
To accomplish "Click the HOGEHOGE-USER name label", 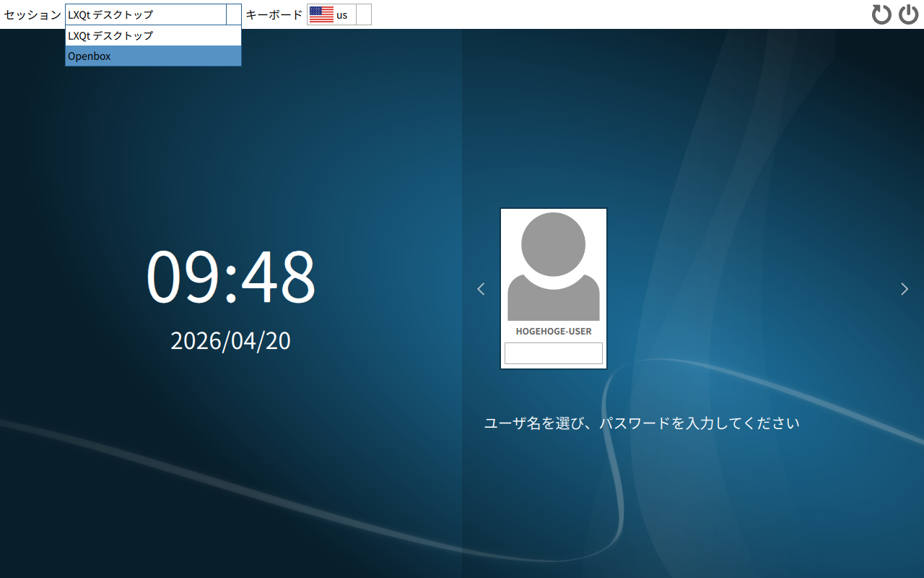I will tap(554, 332).
